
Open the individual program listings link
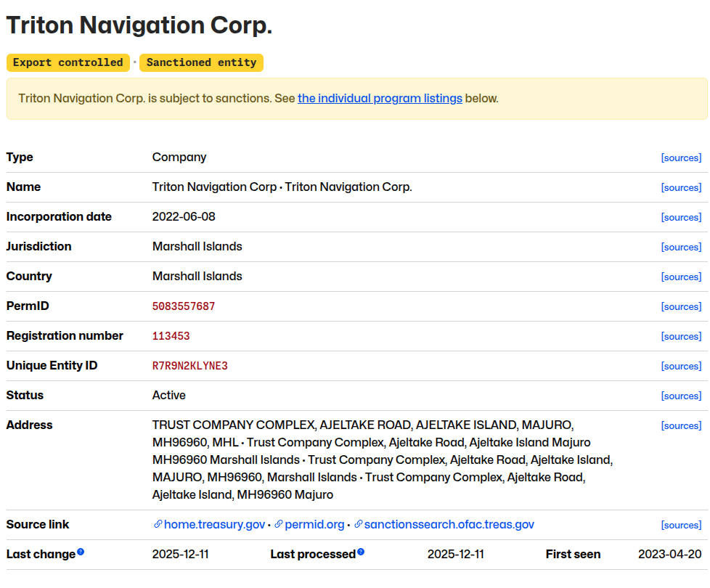tap(380, 99)
